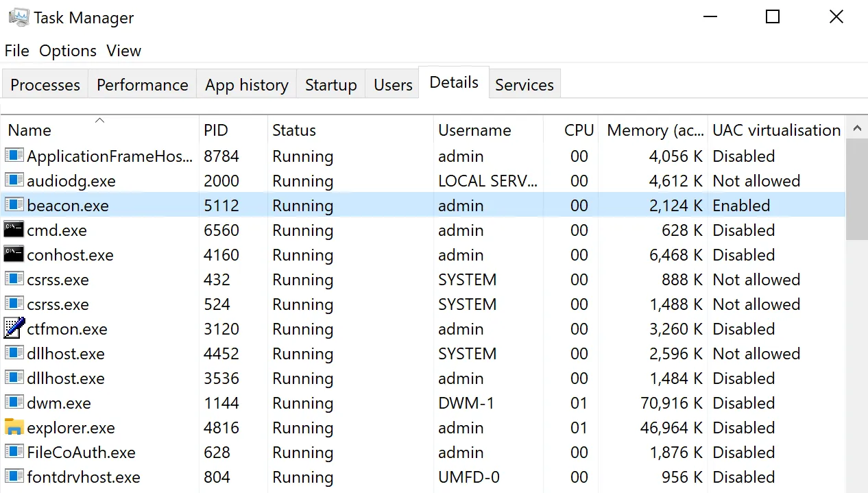Click PID value 4816

pos(221,427)
